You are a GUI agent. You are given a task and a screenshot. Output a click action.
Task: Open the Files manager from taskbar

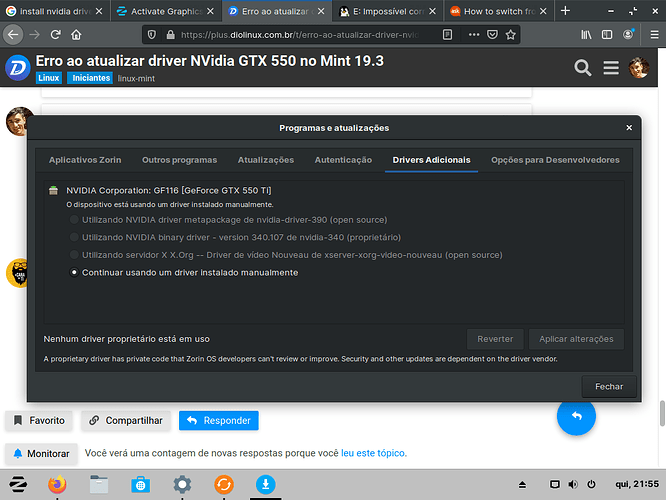coord(99,484)
